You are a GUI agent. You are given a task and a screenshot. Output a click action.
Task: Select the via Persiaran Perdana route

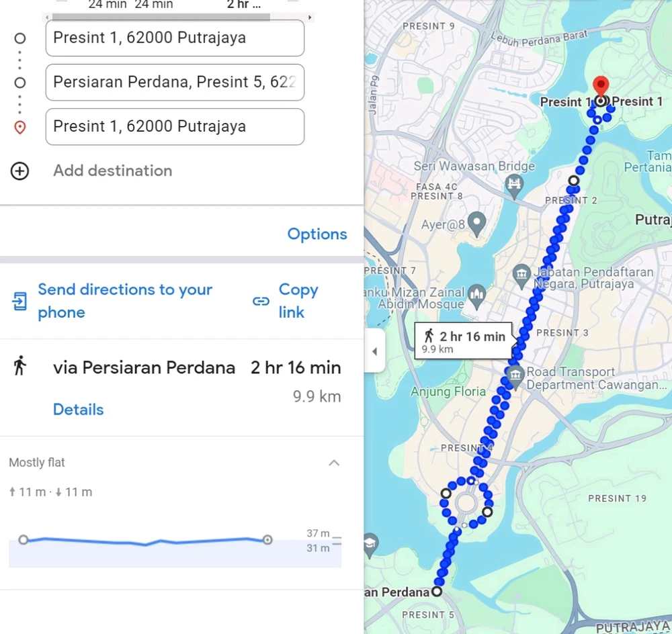[181, 388]
